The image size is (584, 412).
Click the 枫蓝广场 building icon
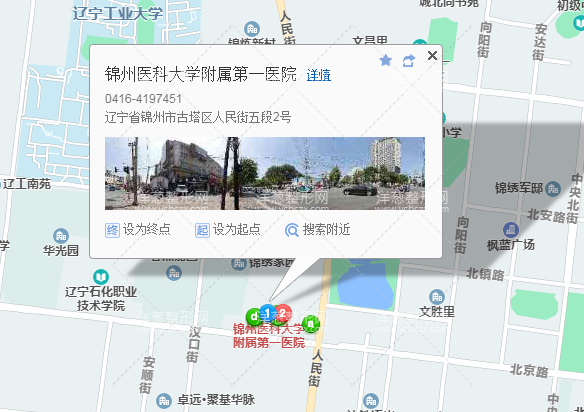tap(511, 230)
